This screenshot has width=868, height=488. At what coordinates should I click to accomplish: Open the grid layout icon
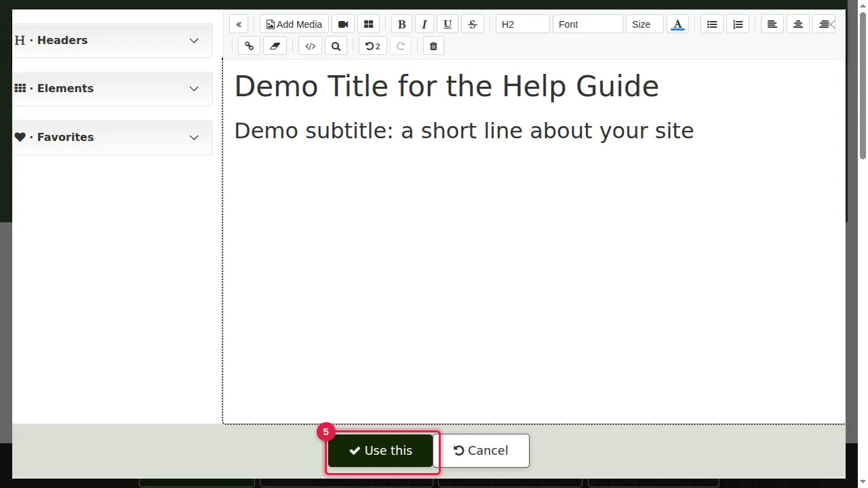(x=369, y=24)
